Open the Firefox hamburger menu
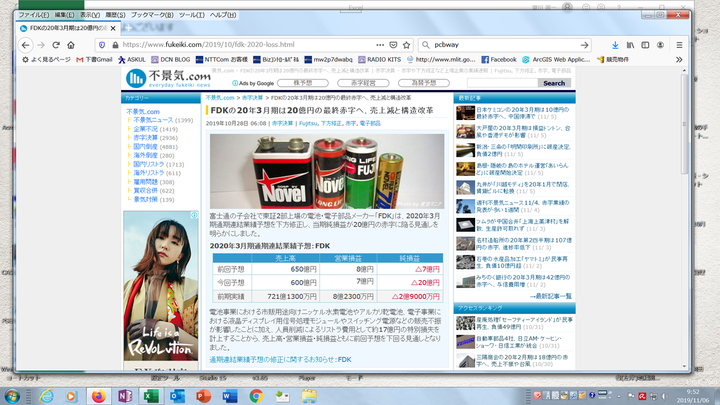This screenshot has height=405, width=720. click(704, 45)
